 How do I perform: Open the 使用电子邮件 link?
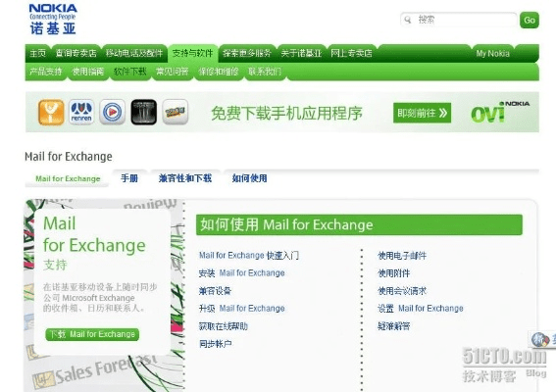point(402,256)
